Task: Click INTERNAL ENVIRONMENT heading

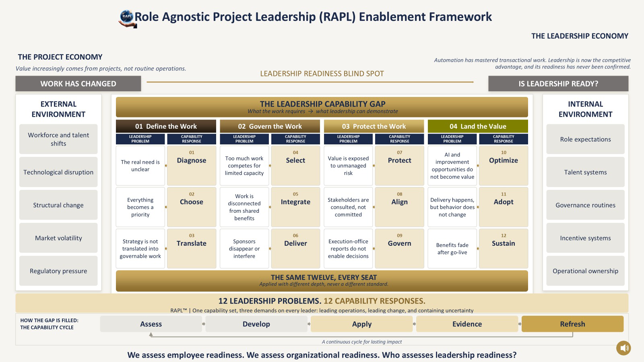Action: pyautogui.click(x=586, y=109)
